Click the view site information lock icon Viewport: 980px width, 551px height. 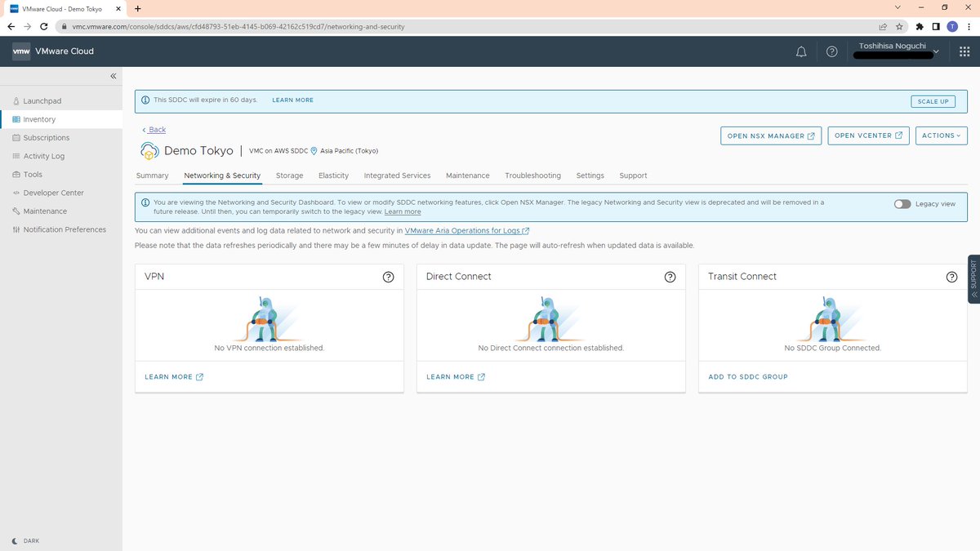[x=65, y=26]
